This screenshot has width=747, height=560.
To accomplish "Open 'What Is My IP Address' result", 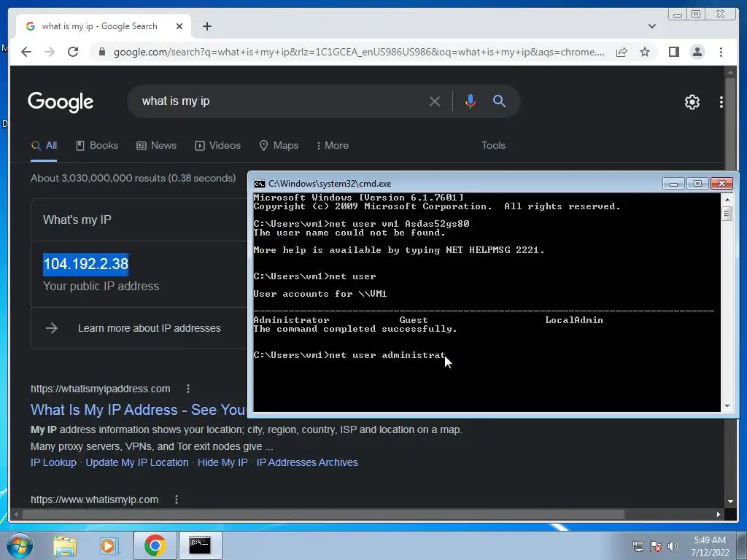I will click(x=138, y=410).
